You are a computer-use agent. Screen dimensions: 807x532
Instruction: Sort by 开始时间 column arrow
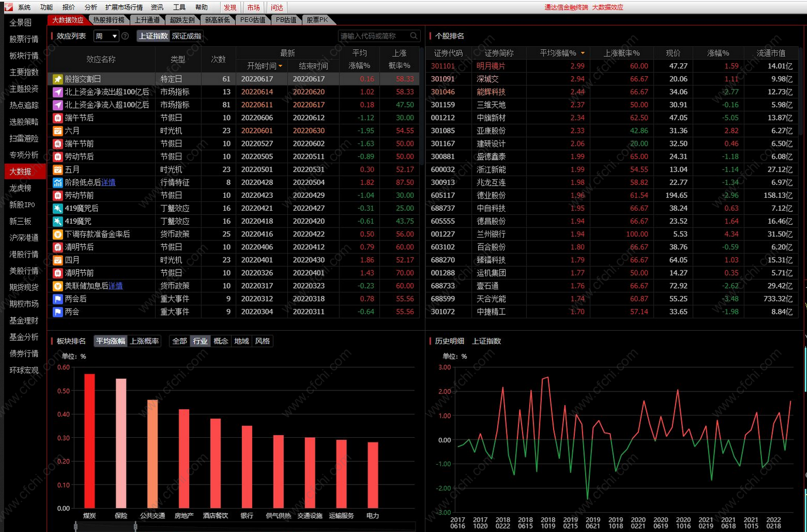click(x=281, y=66)
